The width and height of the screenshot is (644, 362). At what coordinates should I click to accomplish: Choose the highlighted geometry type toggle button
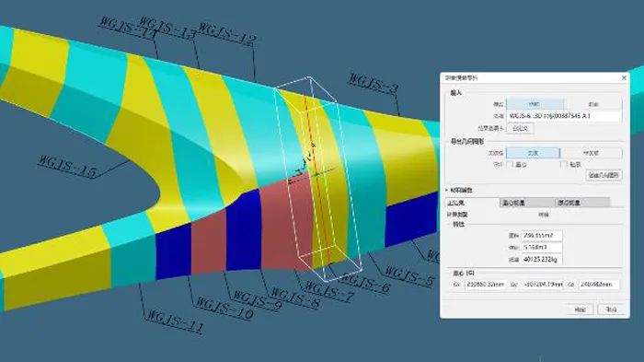[533, 153]
